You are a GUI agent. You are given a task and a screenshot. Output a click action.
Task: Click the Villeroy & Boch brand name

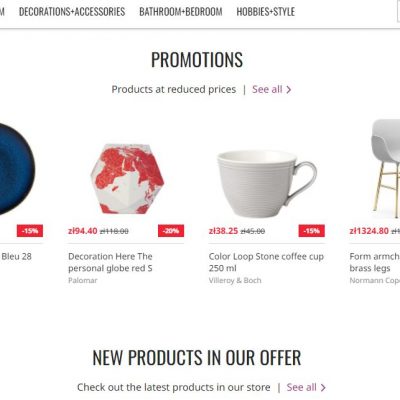(x=235, y=280)
